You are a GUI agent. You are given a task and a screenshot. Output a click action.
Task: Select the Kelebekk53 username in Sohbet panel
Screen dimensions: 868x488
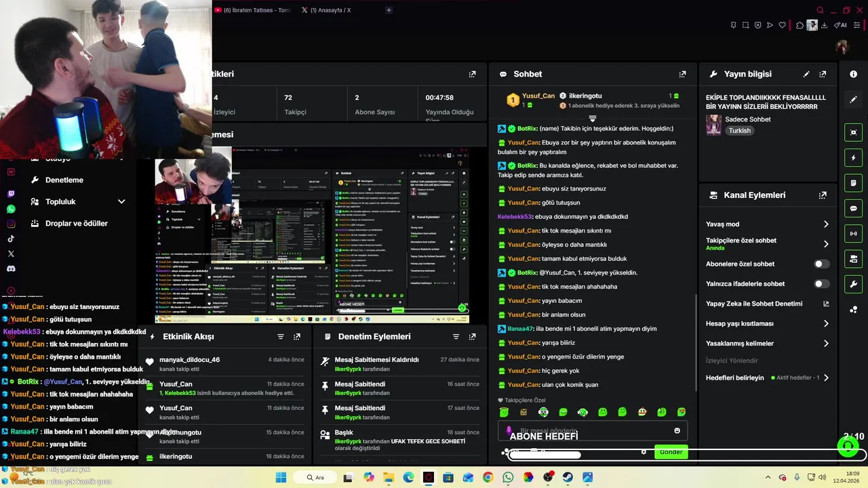515,217
